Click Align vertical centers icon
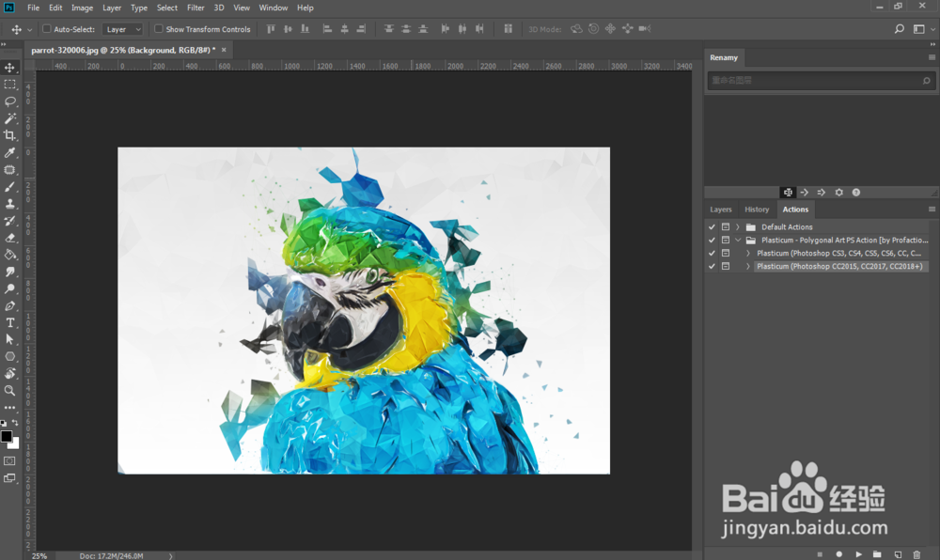 click(x=288, y=29)
